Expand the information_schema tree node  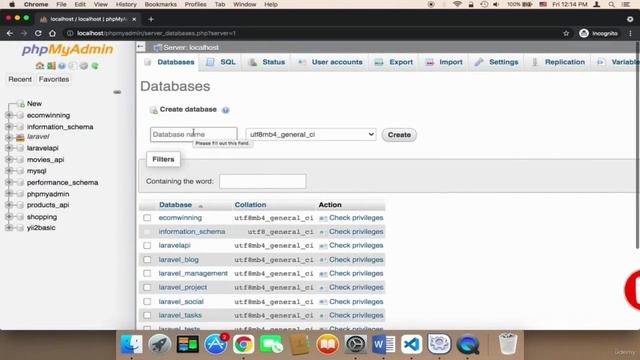coord(9,127)
